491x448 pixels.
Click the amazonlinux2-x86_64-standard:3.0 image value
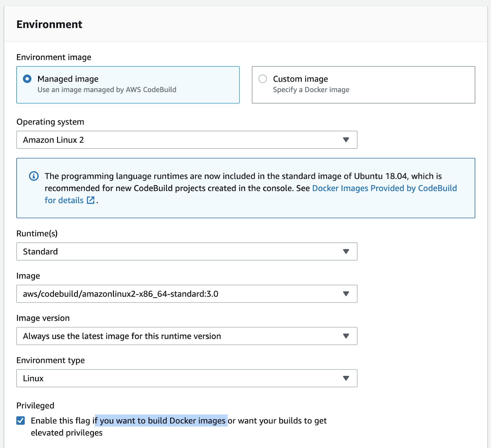121,294
